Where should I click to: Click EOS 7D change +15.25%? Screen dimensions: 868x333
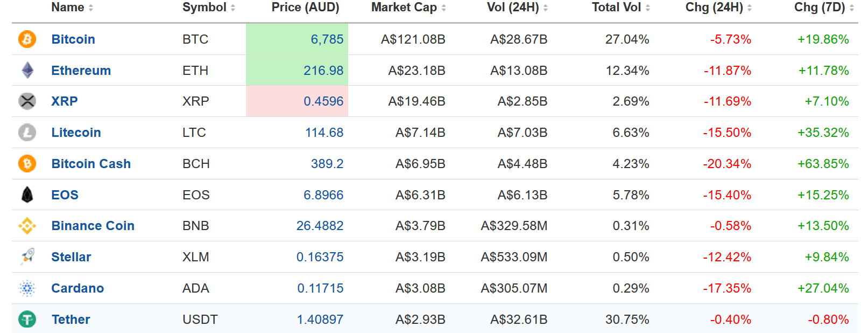(823, 195)
